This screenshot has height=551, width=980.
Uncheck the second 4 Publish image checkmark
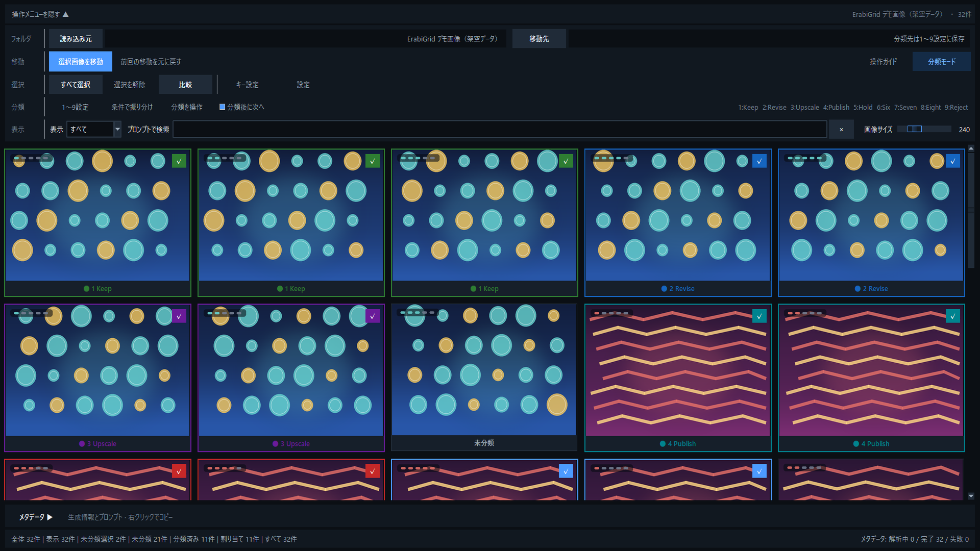(x=953, y=316)
